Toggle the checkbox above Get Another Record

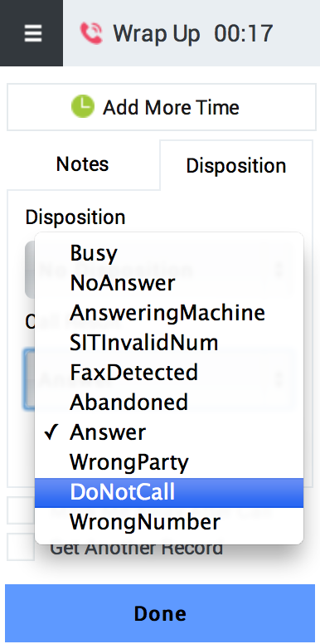point(21,510)
